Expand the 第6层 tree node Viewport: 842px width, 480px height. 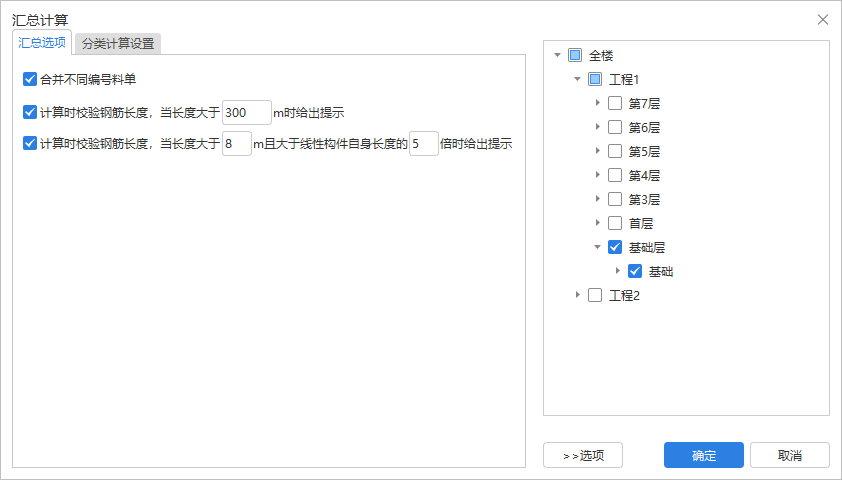(598, 127)
